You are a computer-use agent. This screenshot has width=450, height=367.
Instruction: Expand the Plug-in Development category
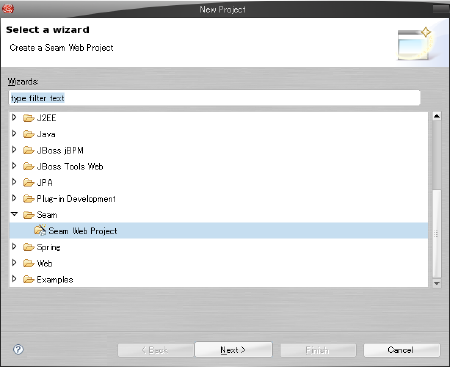click(14, 198)
